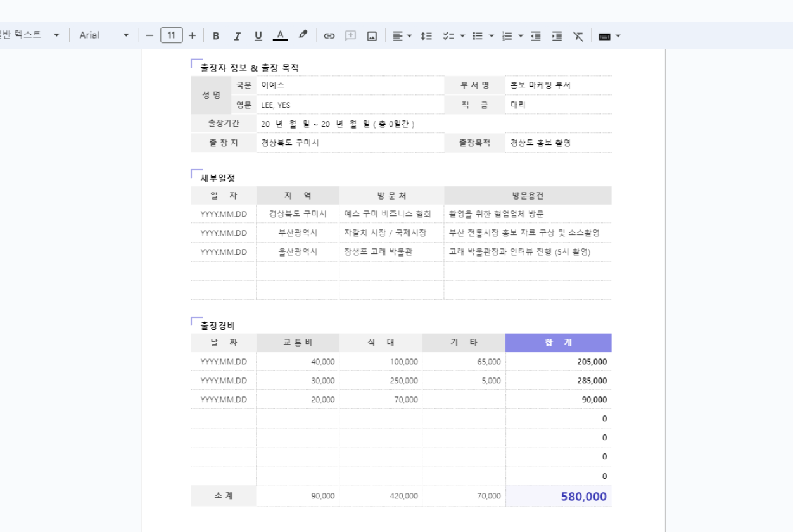This screenshot has height=532, width=793.
Task: Click 교 통 비 column header
Action: [x=298, y=342]
